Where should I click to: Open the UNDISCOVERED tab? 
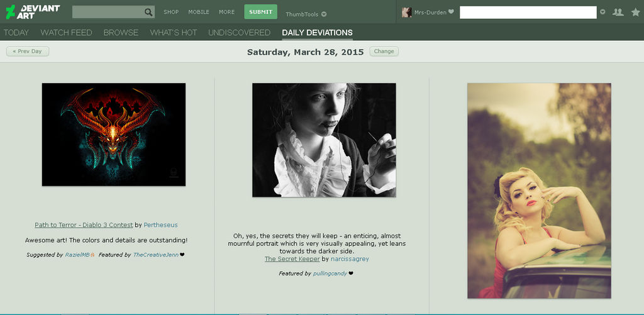click(x=239, y=33)
